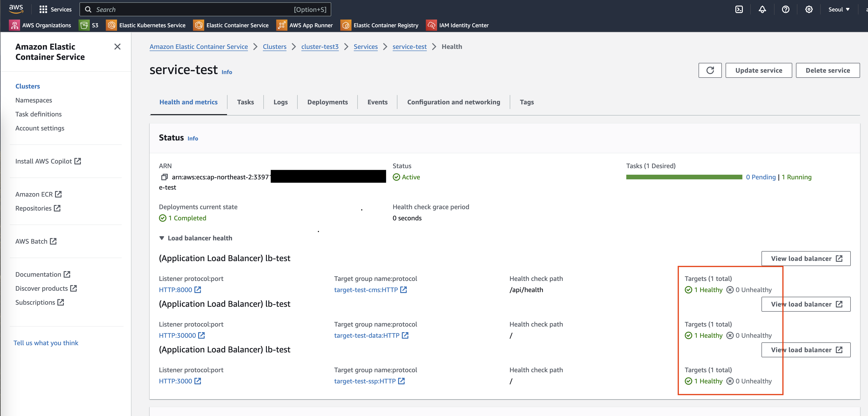
Task: Open the Elastic Kubernetes Service shortcut
Action: point(146,25)
